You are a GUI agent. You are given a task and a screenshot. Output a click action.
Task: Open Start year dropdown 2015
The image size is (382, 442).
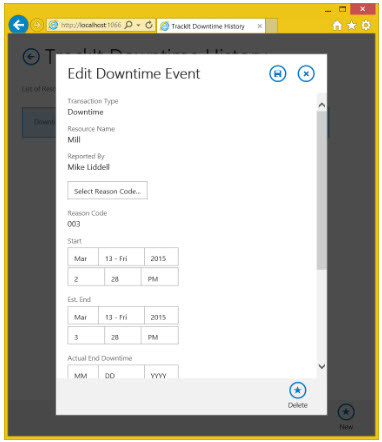[x=161, y=257]
